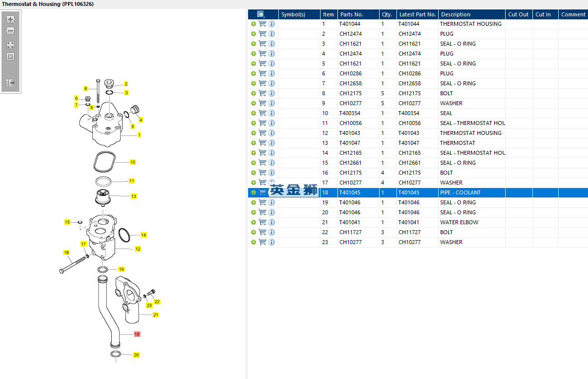The height and width of the screenshot is (379, 588).
Task: Show info for item 12 T401043
Action: (x=271, y=133)
